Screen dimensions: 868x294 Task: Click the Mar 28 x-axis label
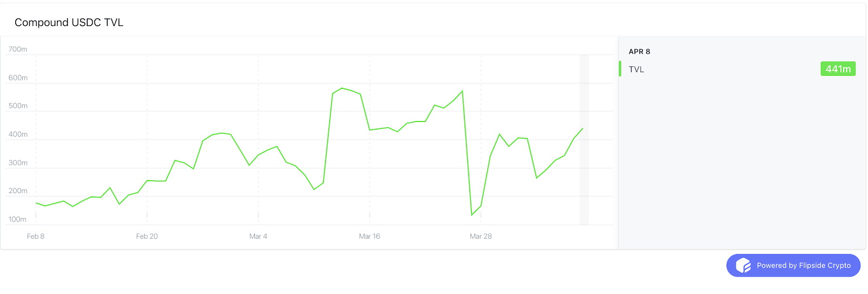481,236
